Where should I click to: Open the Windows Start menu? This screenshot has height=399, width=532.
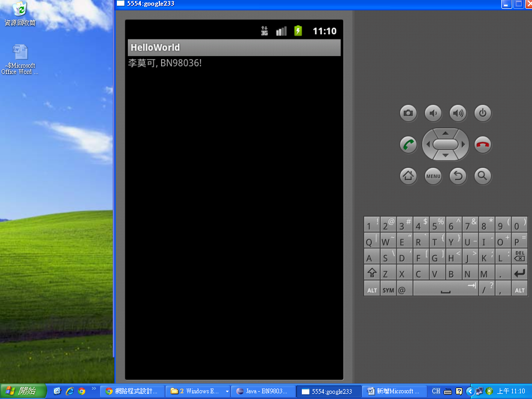(x=23, y=391)
